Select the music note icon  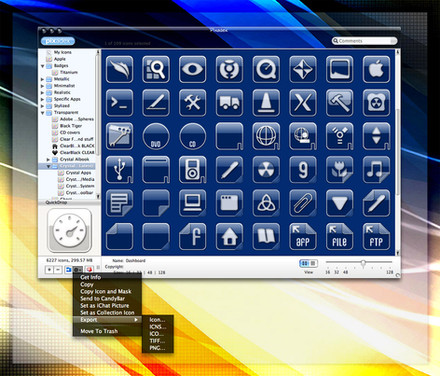click(x=376, y=170)
